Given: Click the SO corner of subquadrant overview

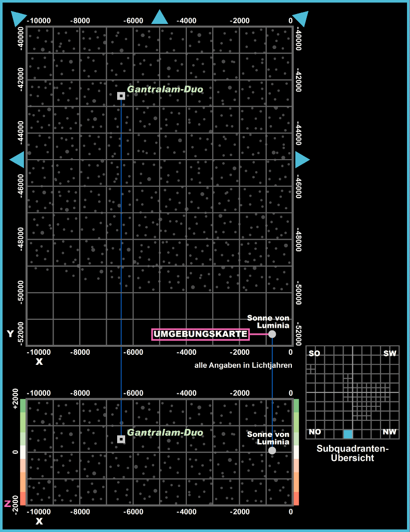Looking at the screenshot, I should (314, 354).
